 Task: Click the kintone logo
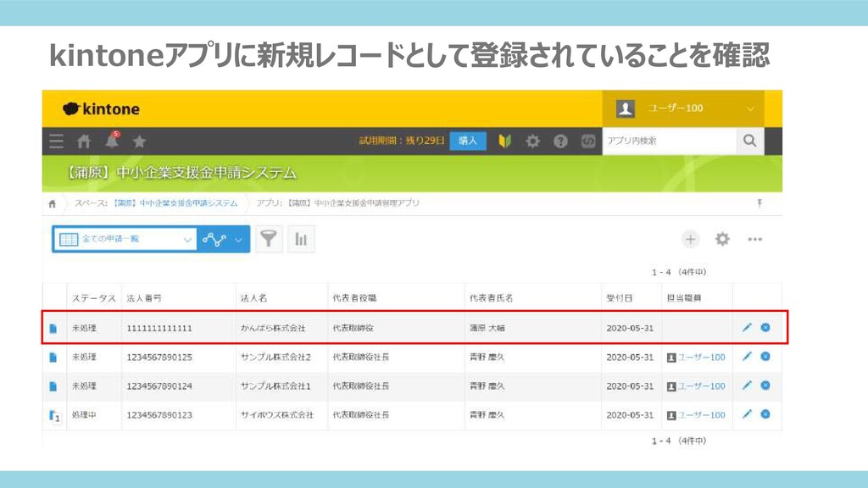101,109
